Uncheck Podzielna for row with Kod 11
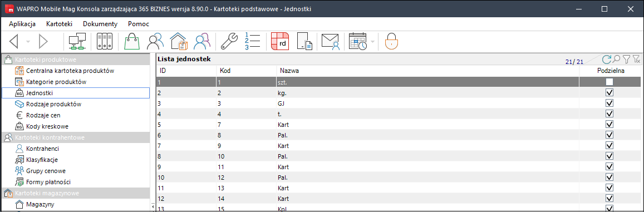 click(x=609, y=167)
